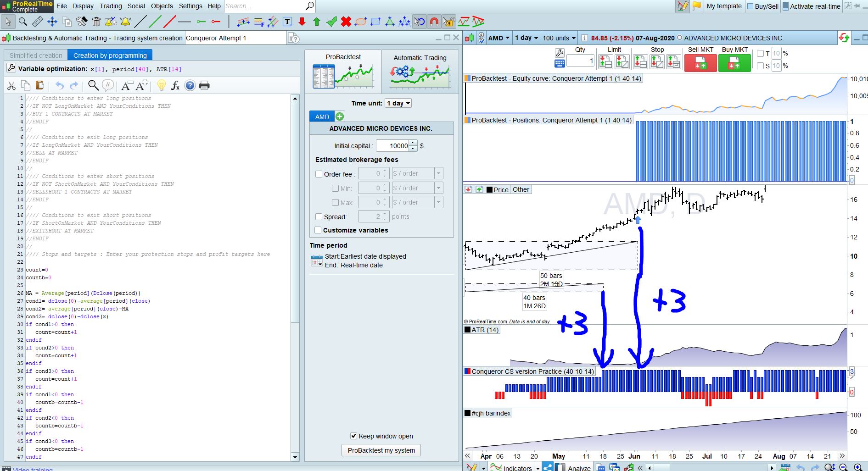868x471 pixels.
Task: Enable the Spread checkbox
Action: pyautogui.click(x=319, y=217)
